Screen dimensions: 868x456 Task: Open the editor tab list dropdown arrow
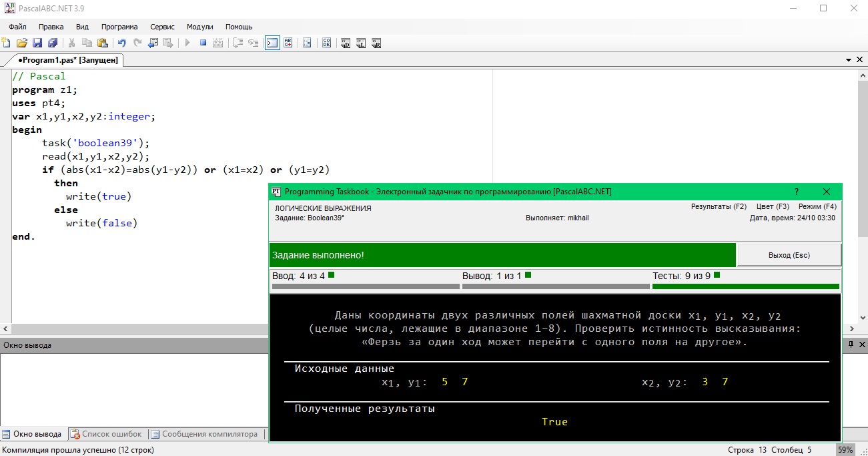(849, 60)
